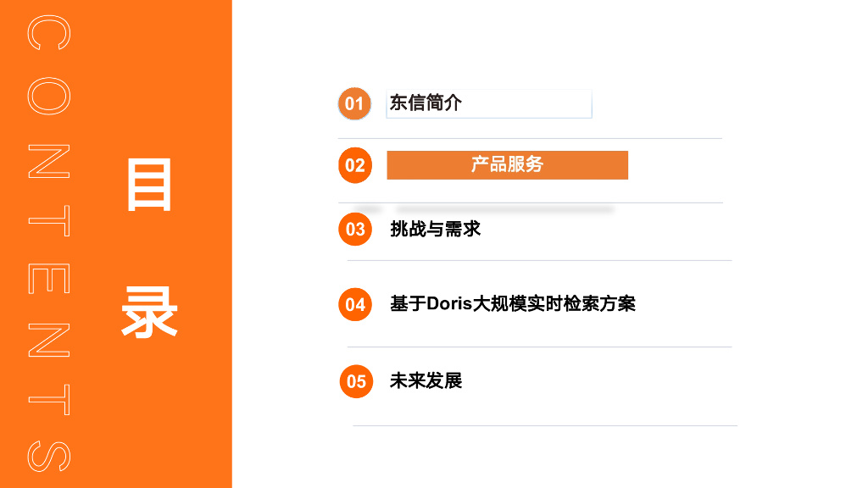Screen dimensions: 868x488
Task: Click the 03 circle icon
Action: (355, 229)
